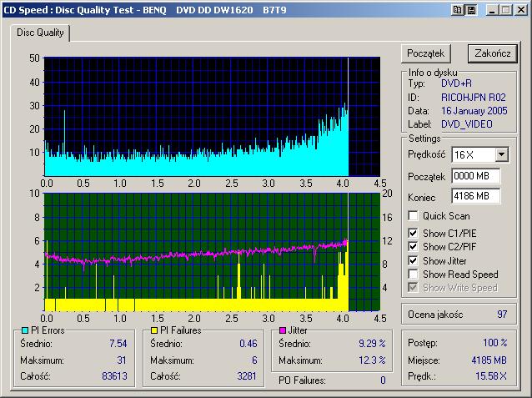
Task: Click the disc ID value RICOHJPN R02
Action: coord(474,98)
